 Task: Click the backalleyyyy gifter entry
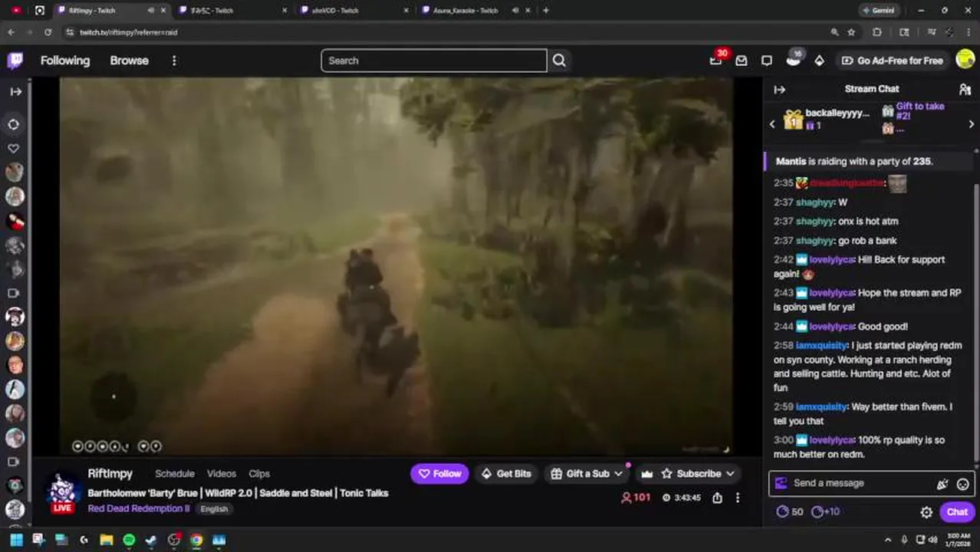(827, 119)
